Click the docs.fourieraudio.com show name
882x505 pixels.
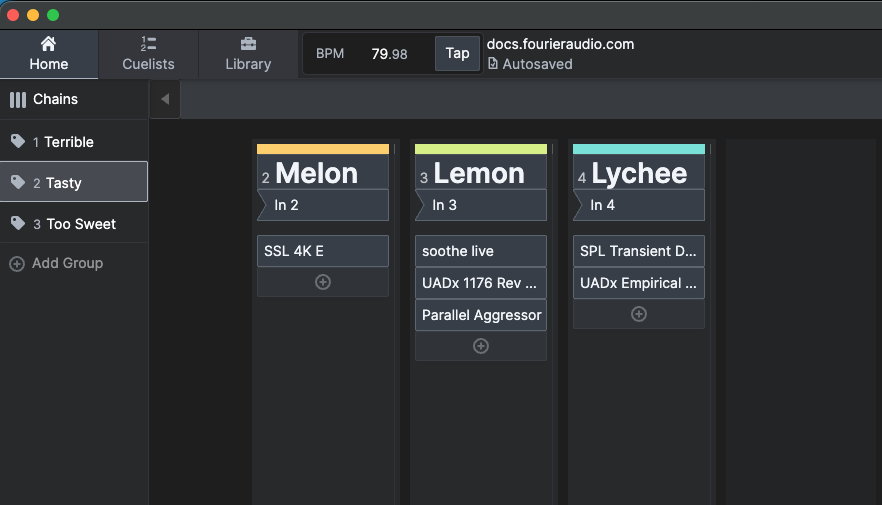click(x=560, y=44)
